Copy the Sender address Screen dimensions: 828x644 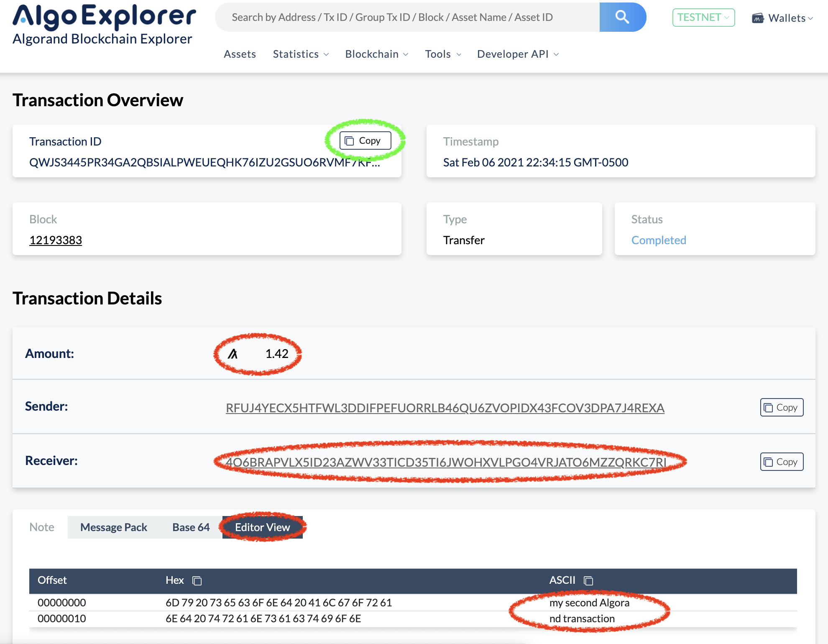click(781, 407)
